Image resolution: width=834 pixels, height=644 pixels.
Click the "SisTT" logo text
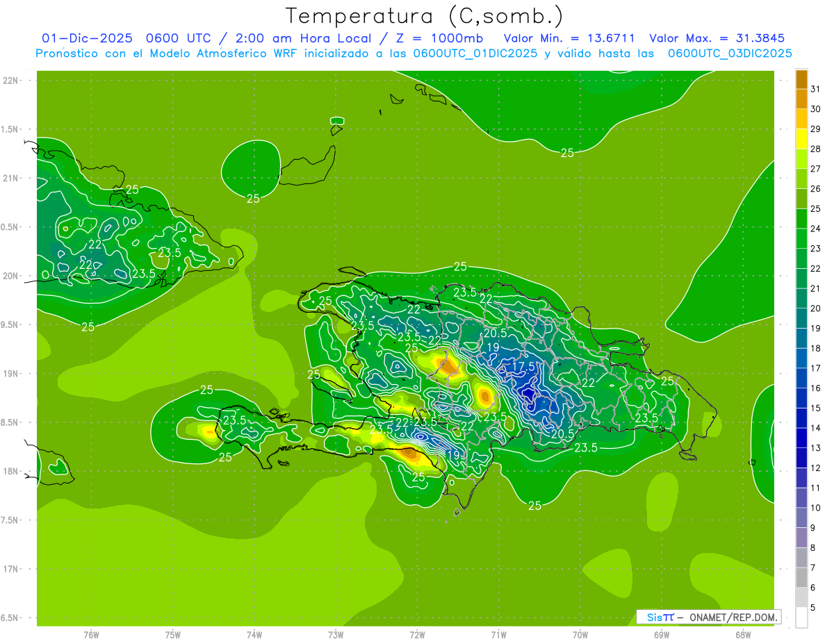point(660,617)
